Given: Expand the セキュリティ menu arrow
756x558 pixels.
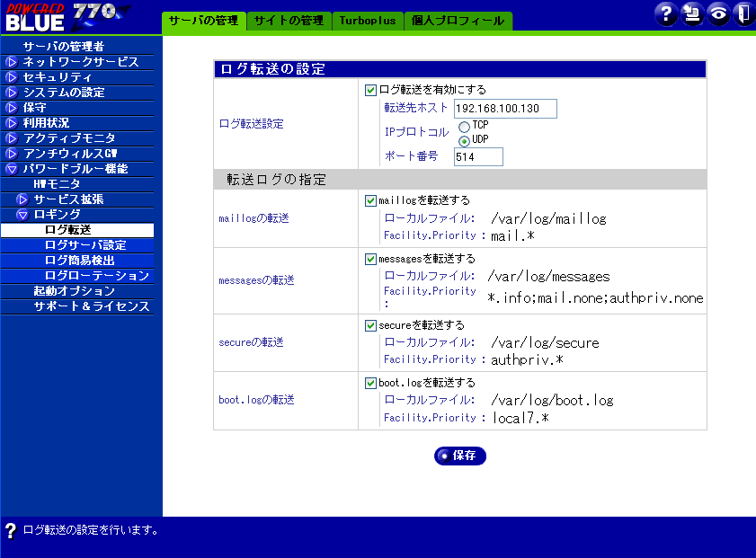Looking at the screenshot, I should click(12, 77).
